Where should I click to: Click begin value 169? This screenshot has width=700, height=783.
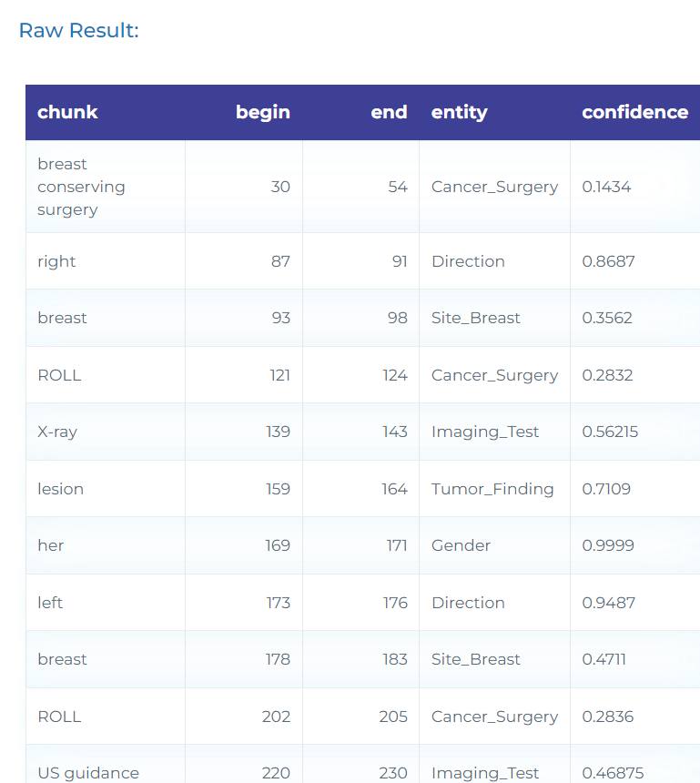tap(278, 545)
